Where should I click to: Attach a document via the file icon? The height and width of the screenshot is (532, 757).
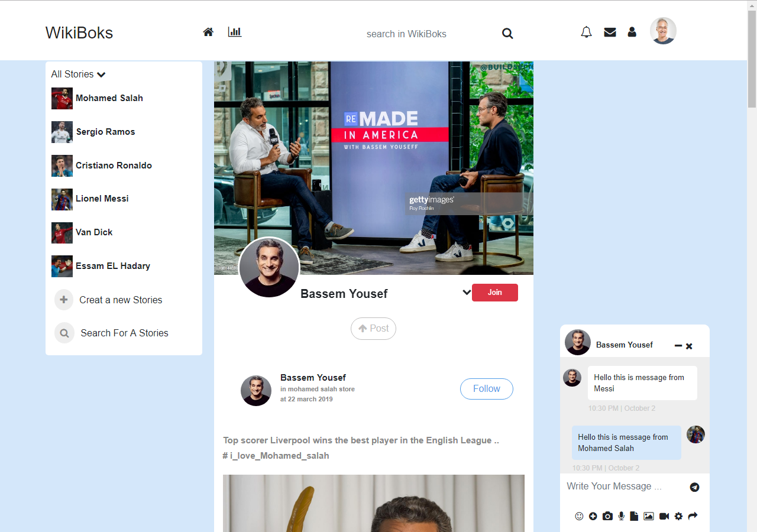634,516
